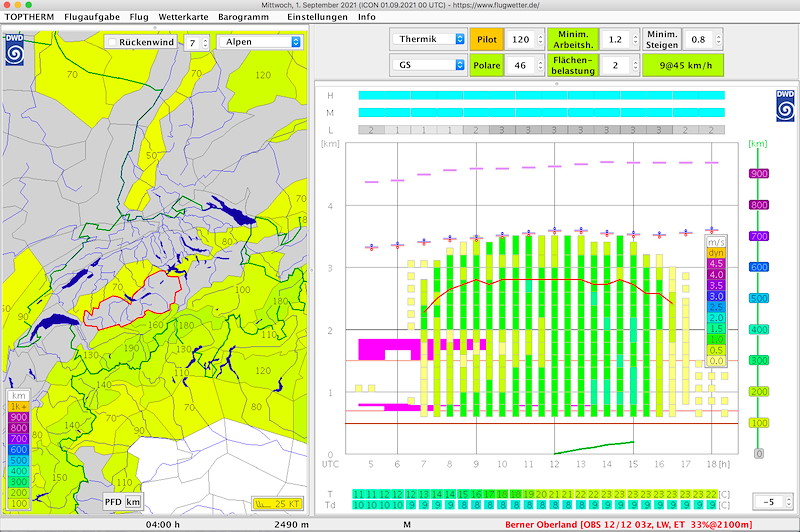
Task: Open the Wetterkarte menu
Action: tap(183, 17)
